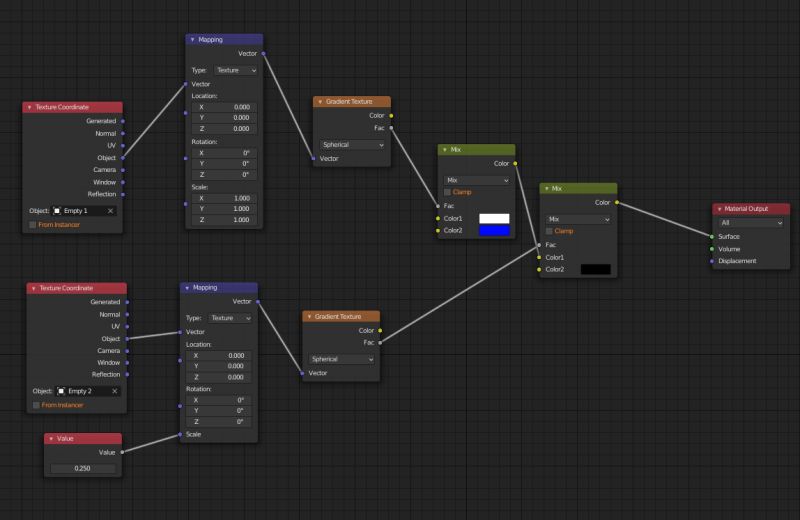This screenshot has height=520, width=800.
Task: Click Camera socket on Empty 2 node
Action: tap(127, 351)
